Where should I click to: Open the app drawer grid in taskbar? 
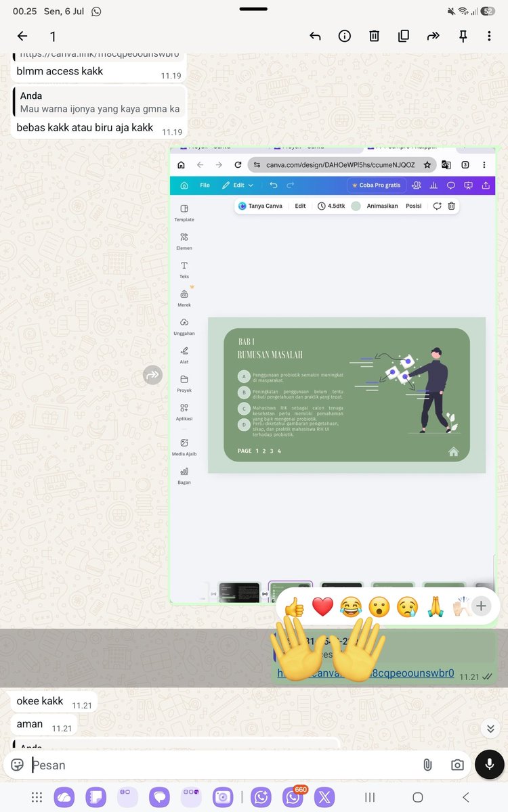[x=37, y=797]
